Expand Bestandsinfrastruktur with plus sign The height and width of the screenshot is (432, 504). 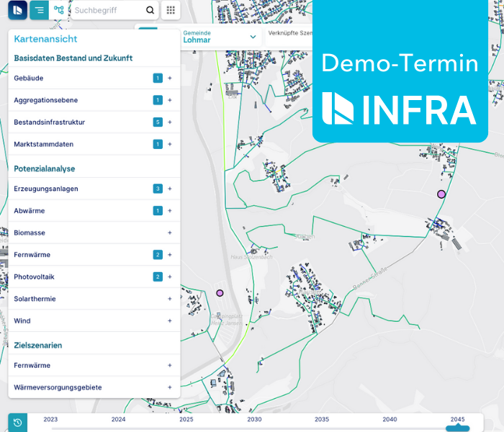point(170,122)
